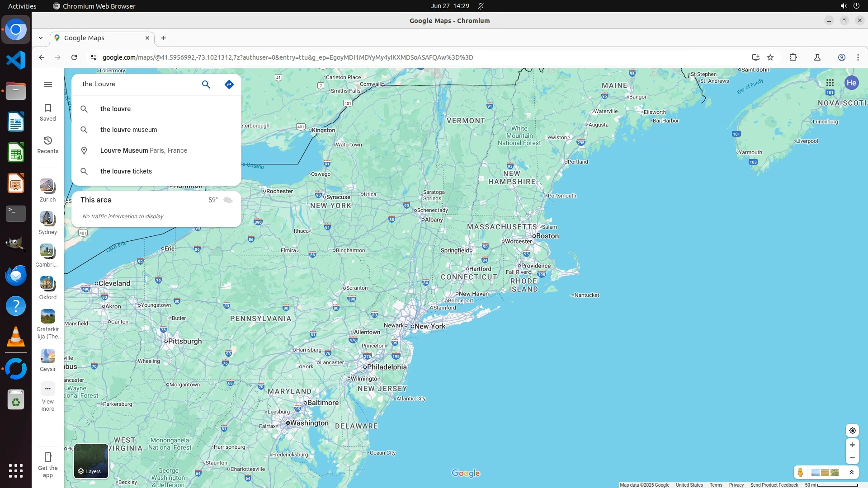Click the search magnifier icon
Screen dimensions: 868x488
pyautogui.click(x=206, y=84)
